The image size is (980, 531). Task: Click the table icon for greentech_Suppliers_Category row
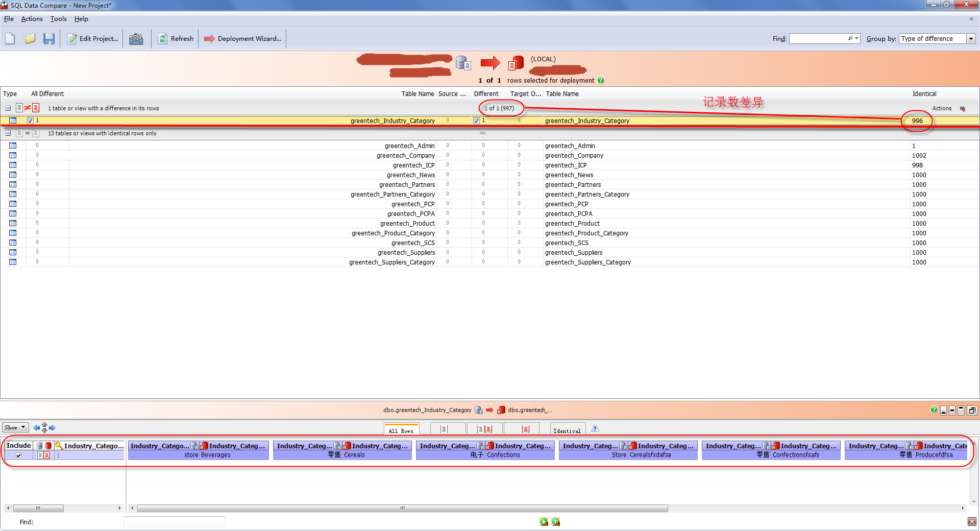click(13, 262)
